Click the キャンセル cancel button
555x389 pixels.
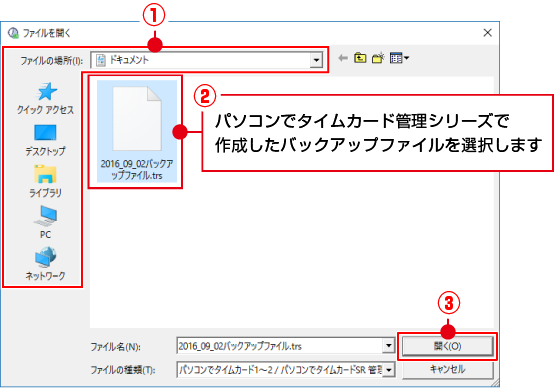447,370
